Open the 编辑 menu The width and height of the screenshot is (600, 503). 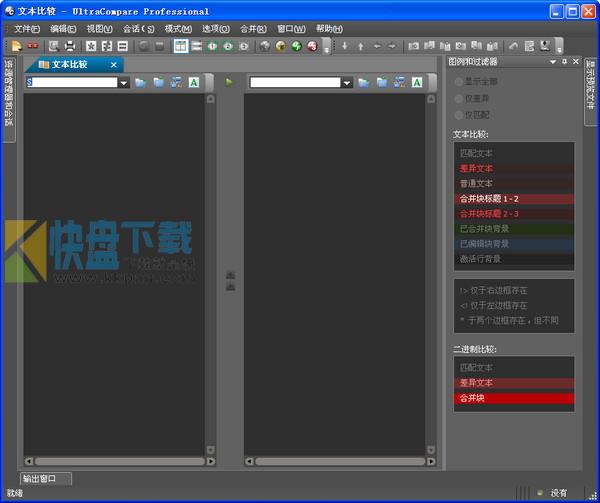[63, 29]
